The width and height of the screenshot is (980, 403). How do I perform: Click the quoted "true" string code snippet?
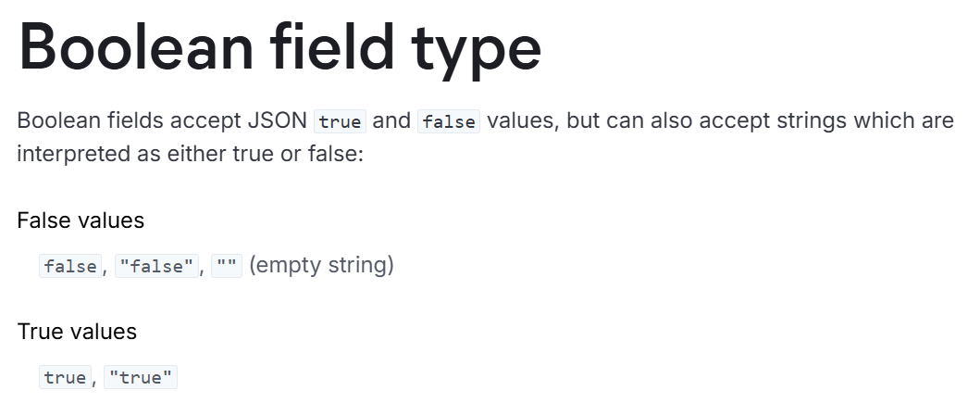tap(141, 377)
